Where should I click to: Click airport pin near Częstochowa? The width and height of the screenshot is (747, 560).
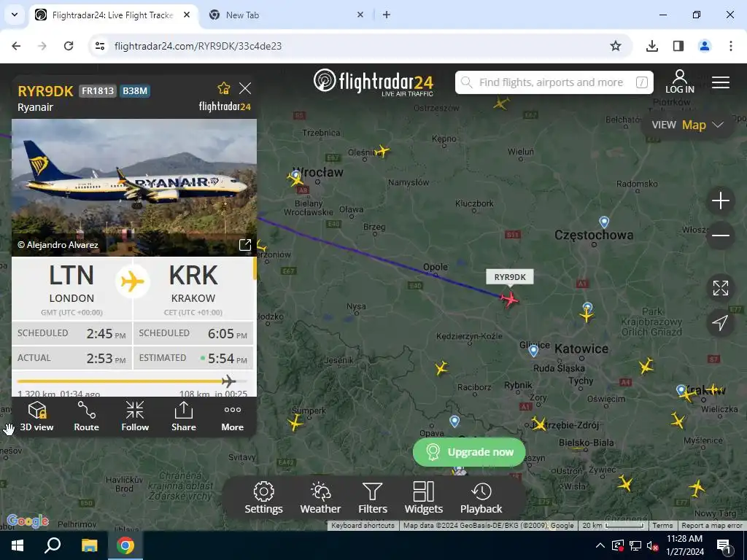click(603, 222)
